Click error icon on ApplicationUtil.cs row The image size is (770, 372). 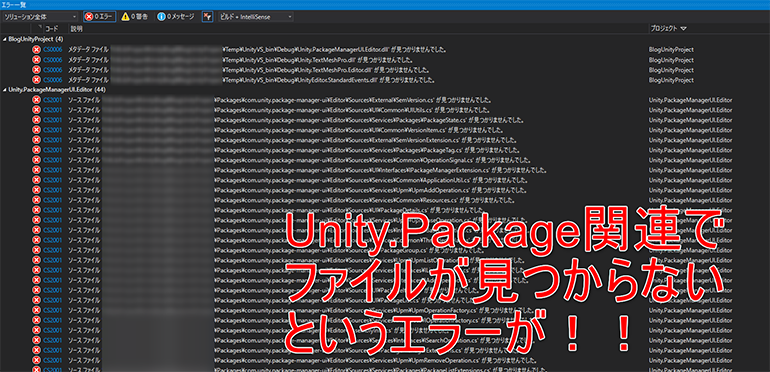click(36, 180)
